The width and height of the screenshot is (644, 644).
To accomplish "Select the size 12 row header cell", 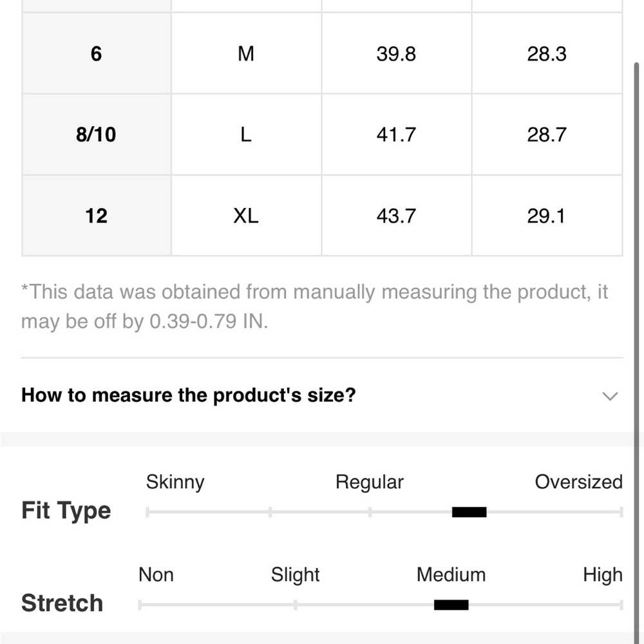I will [x=96, y=216].
